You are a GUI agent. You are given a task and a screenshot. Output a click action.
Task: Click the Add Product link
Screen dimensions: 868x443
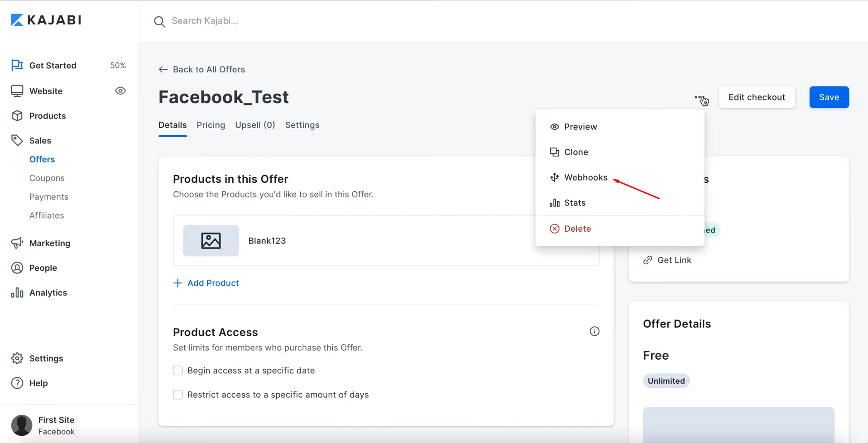pos(213,283)
